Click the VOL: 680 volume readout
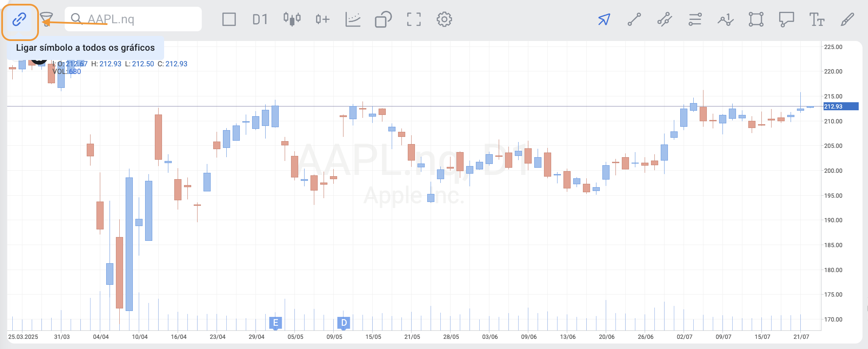Screen dimensions: 868x349 point(67,71)
